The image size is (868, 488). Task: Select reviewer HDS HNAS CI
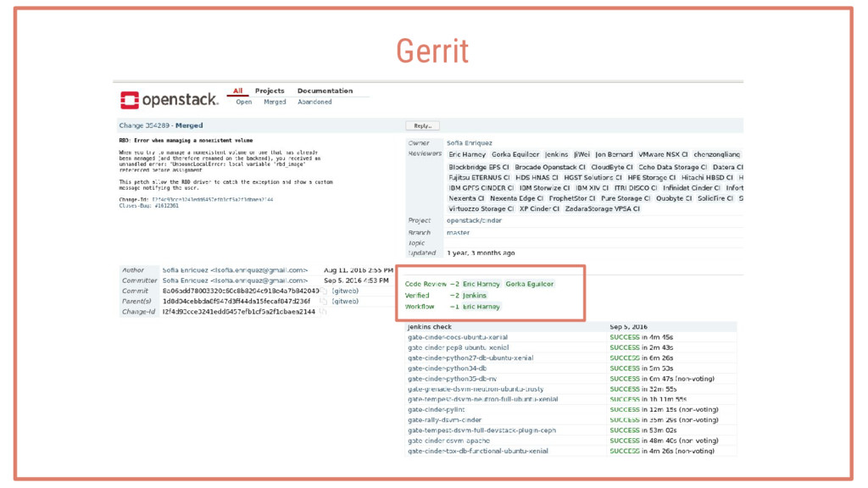click(537, 178)
